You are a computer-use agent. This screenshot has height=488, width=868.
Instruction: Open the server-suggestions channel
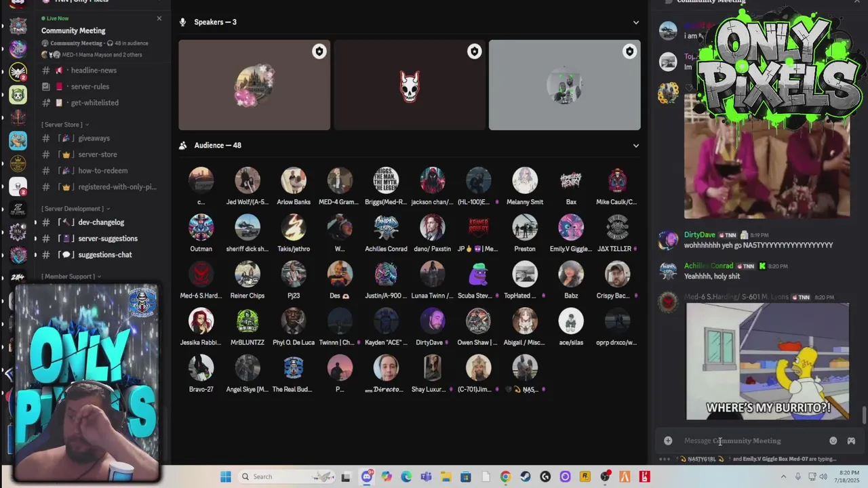102,239
